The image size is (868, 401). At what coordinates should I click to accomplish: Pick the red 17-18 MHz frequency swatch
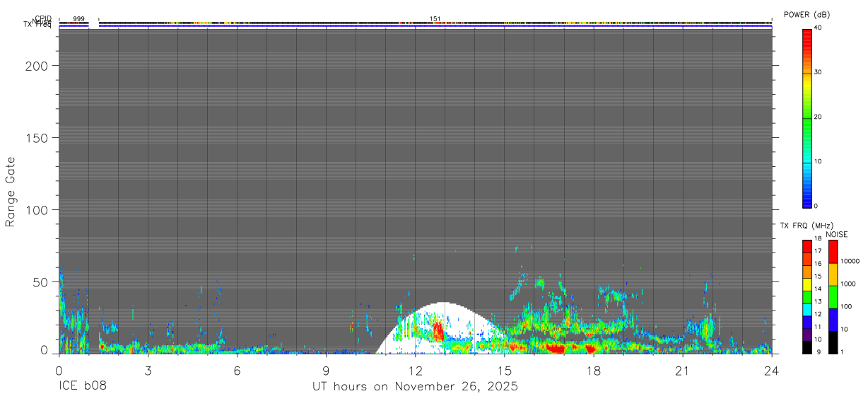[x=807, y=246]
